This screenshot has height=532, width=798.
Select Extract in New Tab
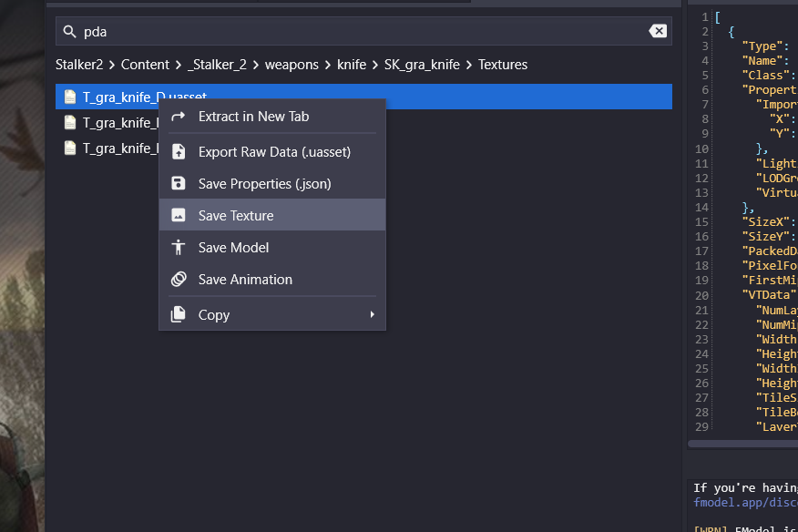(x=253, y=117)
